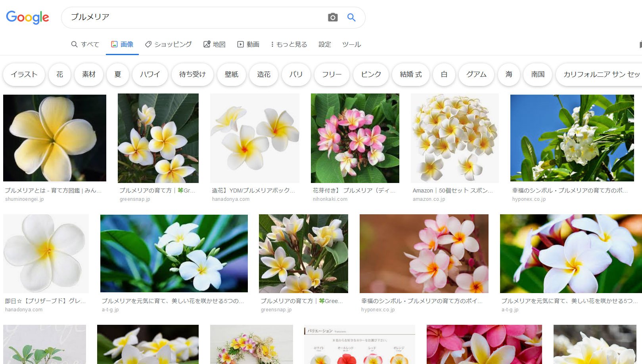Apply the 壁紙 filter chip

(x=232, y=74)
